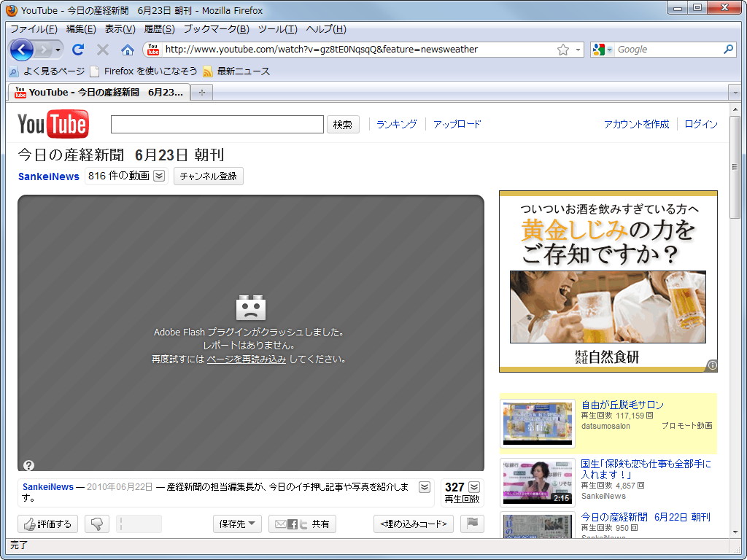Click the YouTube logo
The height and width of the screenshot is (560, 747).
[x=51, y=124]
